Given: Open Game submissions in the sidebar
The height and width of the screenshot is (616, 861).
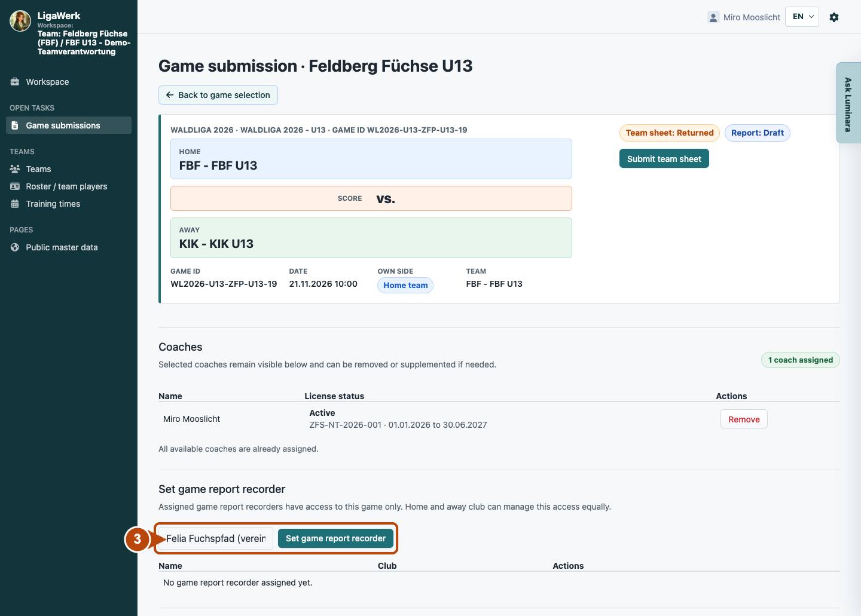Looking at the screenshot, I should point(69,125).
